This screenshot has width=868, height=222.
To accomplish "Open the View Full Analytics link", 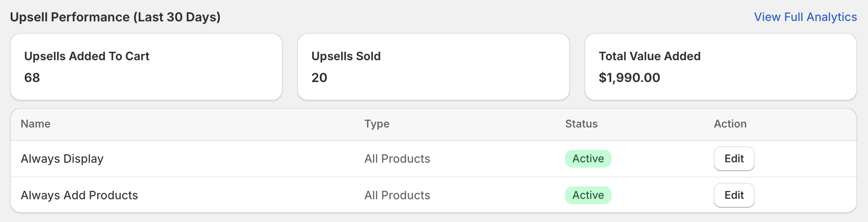I will (x=805, y=17).
